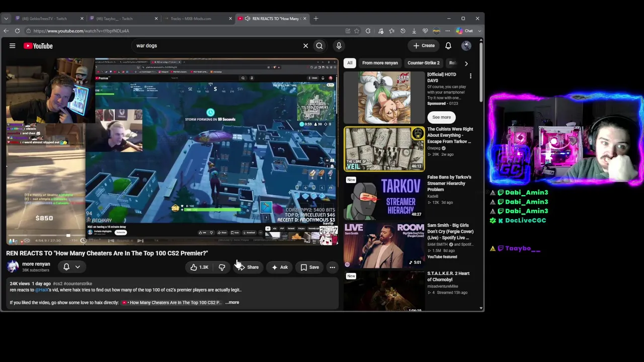644x362 pixels.
Task: Start voice search with the microphone
Action: (x=339, y=46)
